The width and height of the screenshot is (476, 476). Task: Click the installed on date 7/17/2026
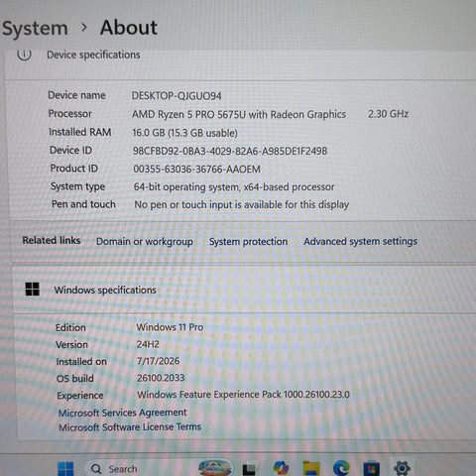[x=159, y=361]
